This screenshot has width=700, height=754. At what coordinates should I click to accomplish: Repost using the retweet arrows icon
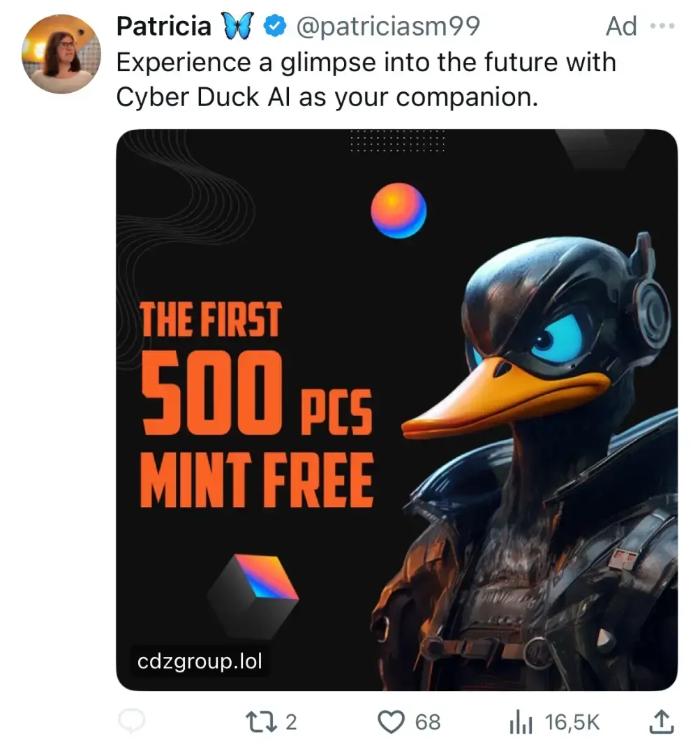click(261, 722)
